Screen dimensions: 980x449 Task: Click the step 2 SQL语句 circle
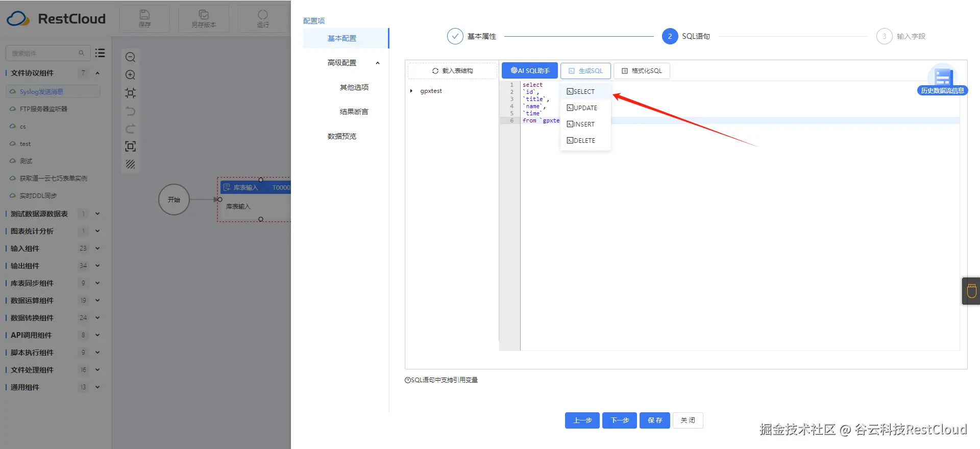tap(670, 36)
